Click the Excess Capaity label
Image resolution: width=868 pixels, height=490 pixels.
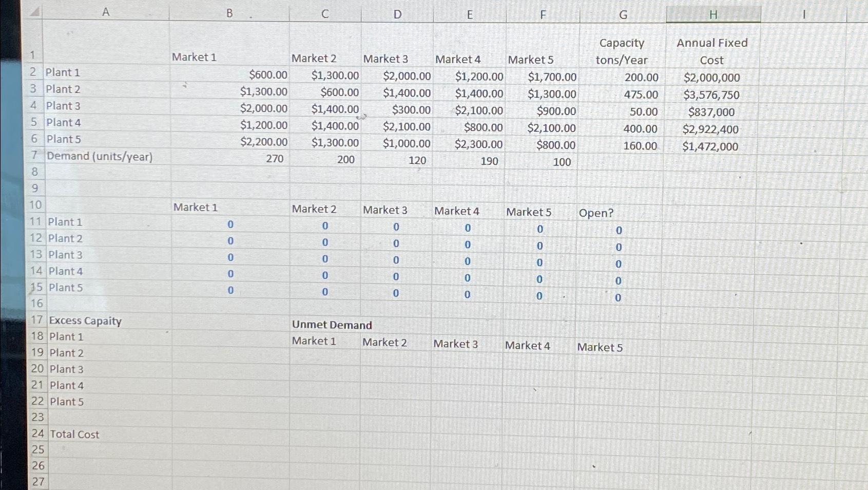(x=85, y=321)
